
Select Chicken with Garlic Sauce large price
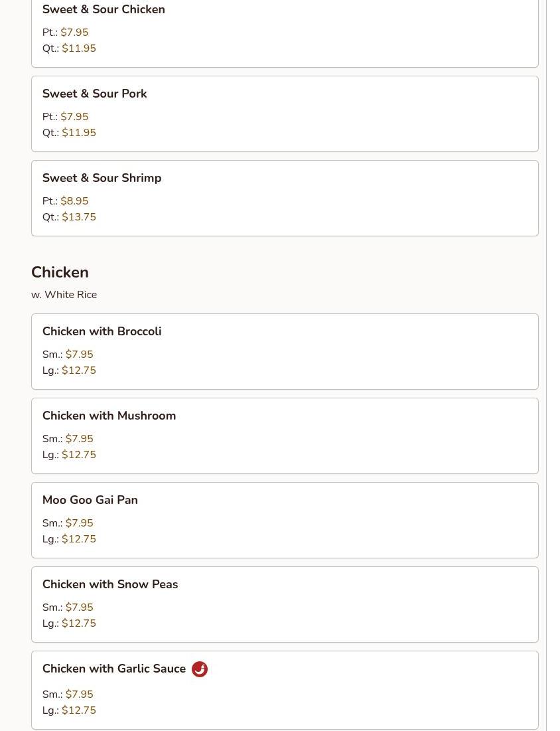click(x=79, y=710)
